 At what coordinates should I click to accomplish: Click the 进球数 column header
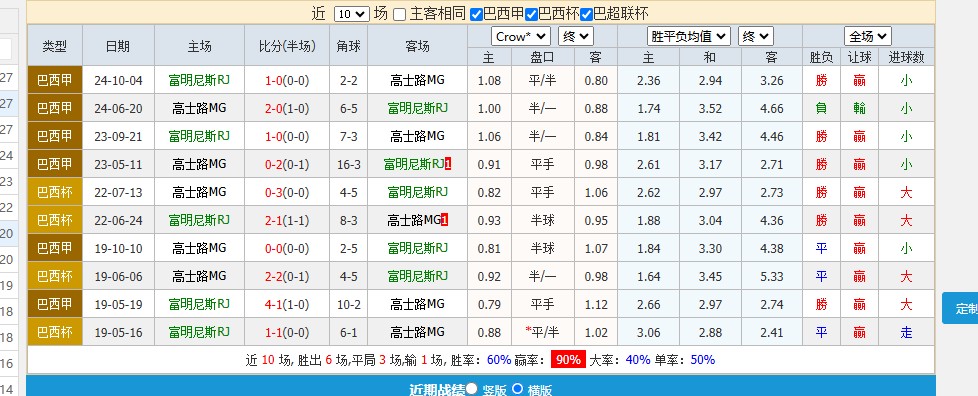click(906, 57)
